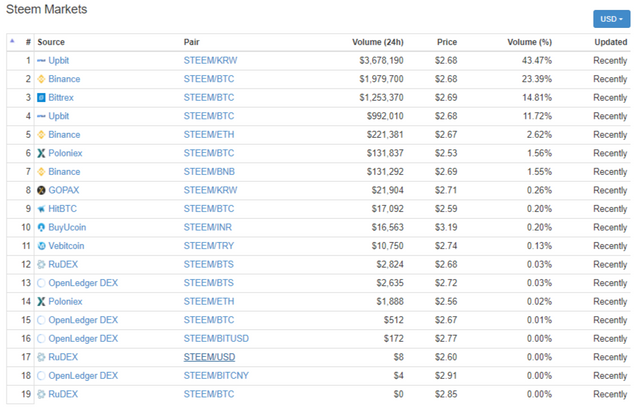640x409 pixels.
Task: Click the Upbit logo icon in row 1
Action: [x=41, y=61]
